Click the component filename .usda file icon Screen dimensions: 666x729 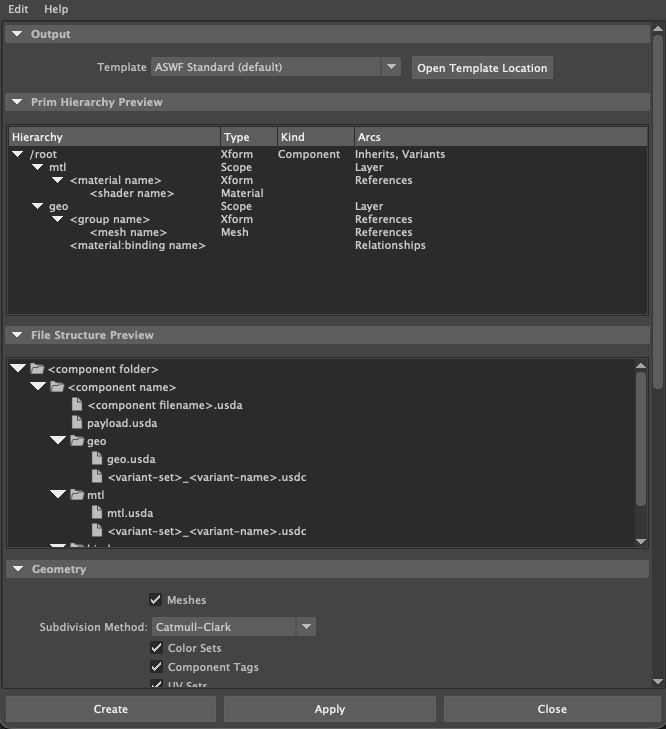(77, 405)
